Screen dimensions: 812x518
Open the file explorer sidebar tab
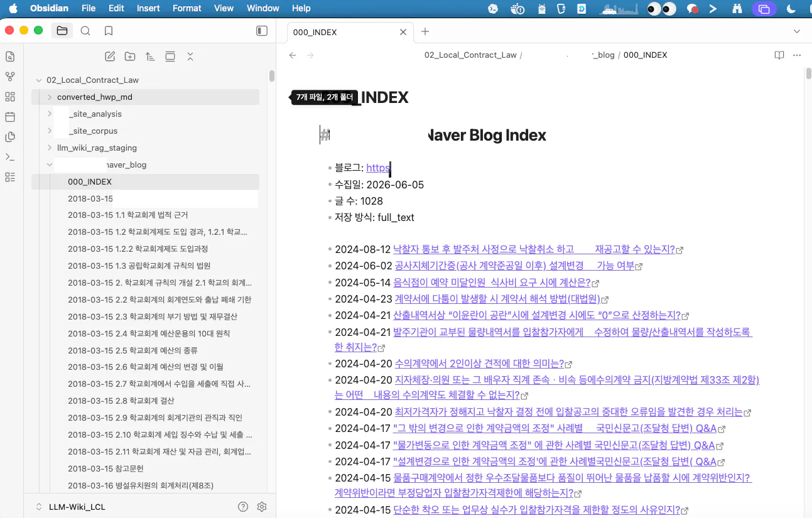pos(62,31)
